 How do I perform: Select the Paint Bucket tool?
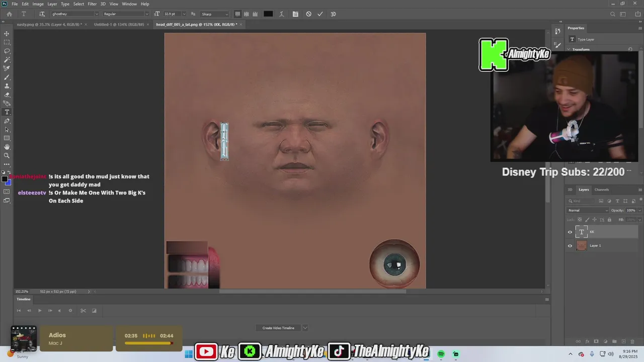pos(7,104)
